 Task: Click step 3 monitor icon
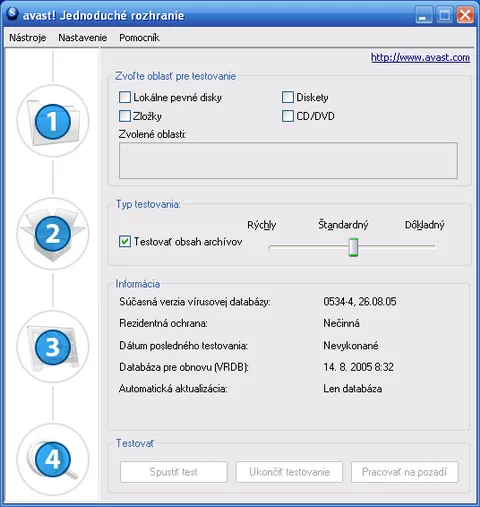[x=53, y=347]
